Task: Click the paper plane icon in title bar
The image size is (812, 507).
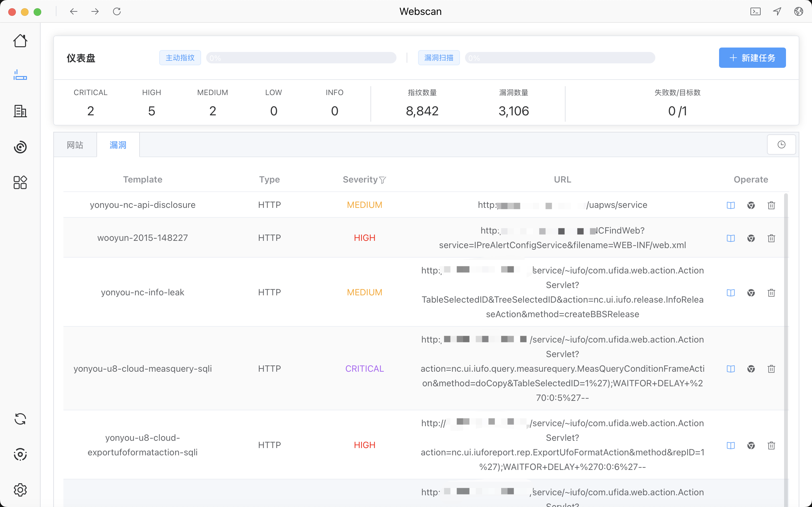Action: click(x=777, y=12)
